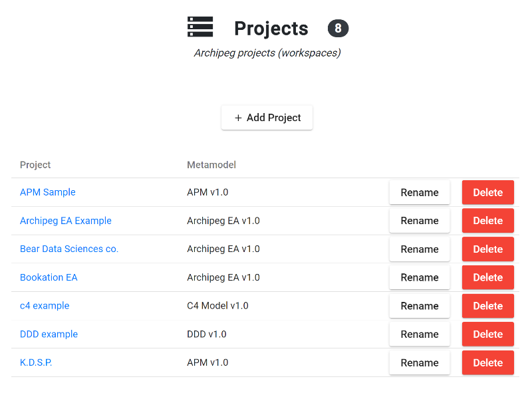Rename the DDD example project
Viewport: 532px width, 399px height.
click(x=420, y=334)
